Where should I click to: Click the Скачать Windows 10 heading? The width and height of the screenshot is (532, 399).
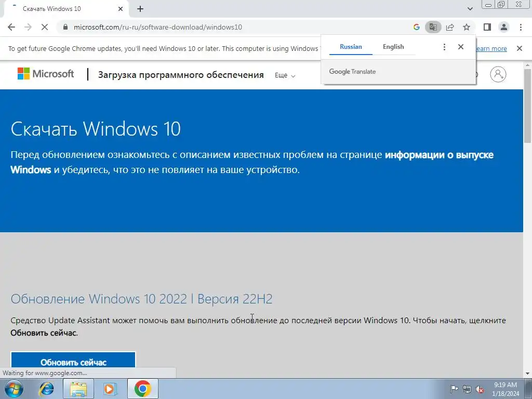tap(96, 129)
